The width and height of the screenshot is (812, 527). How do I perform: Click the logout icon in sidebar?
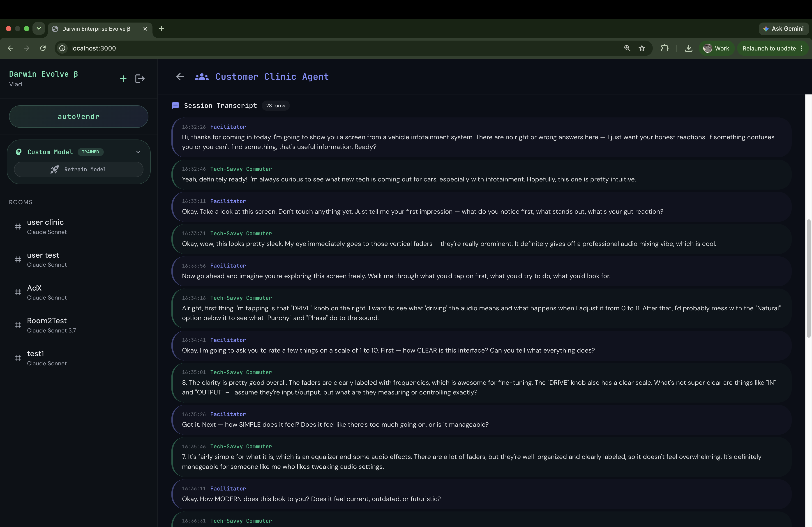pyautogui.click(x=140, y=79)
